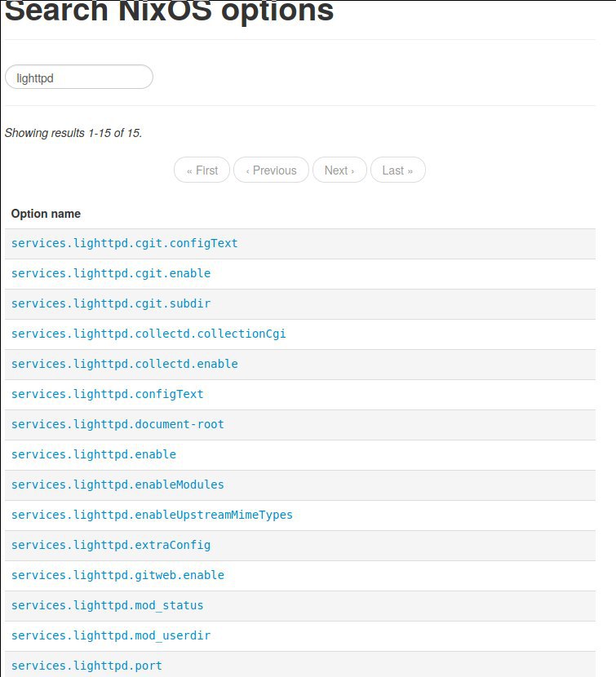Open services.lighttpd.configText option

[107, 395]
